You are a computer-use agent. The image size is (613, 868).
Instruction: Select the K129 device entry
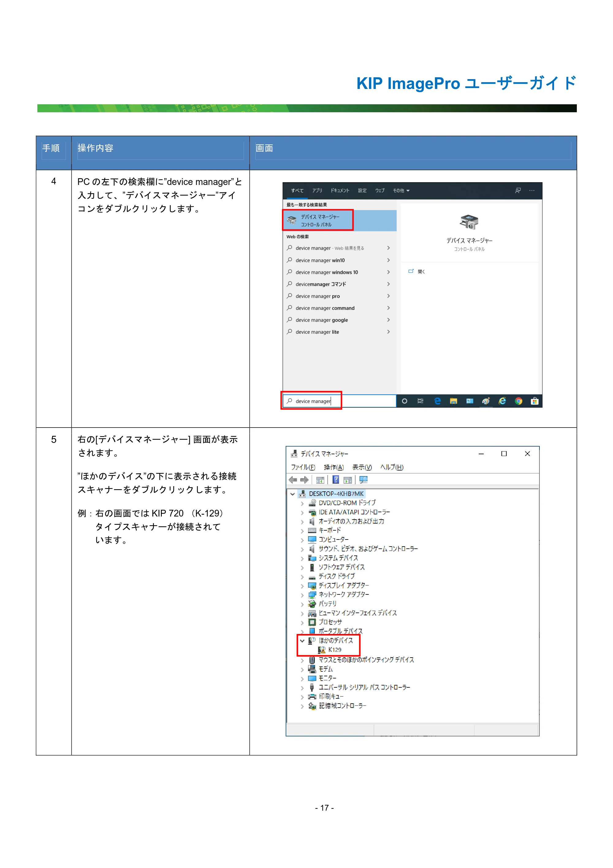point(335,650)
